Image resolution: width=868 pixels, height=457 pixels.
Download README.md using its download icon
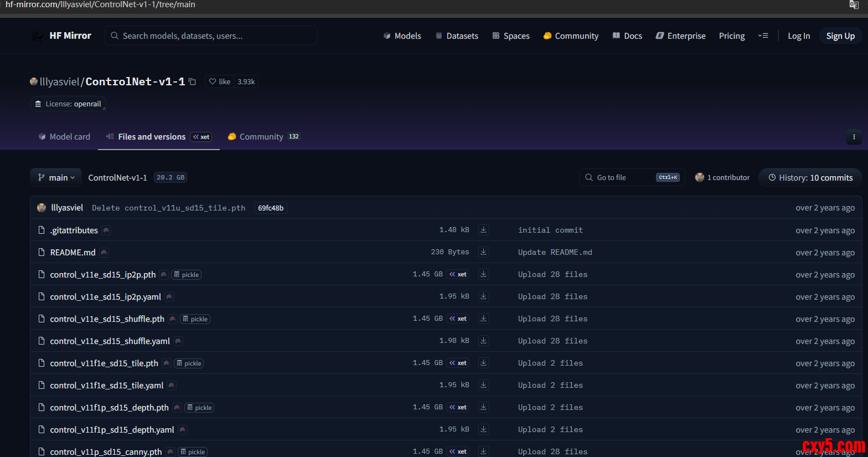point(483,252)
